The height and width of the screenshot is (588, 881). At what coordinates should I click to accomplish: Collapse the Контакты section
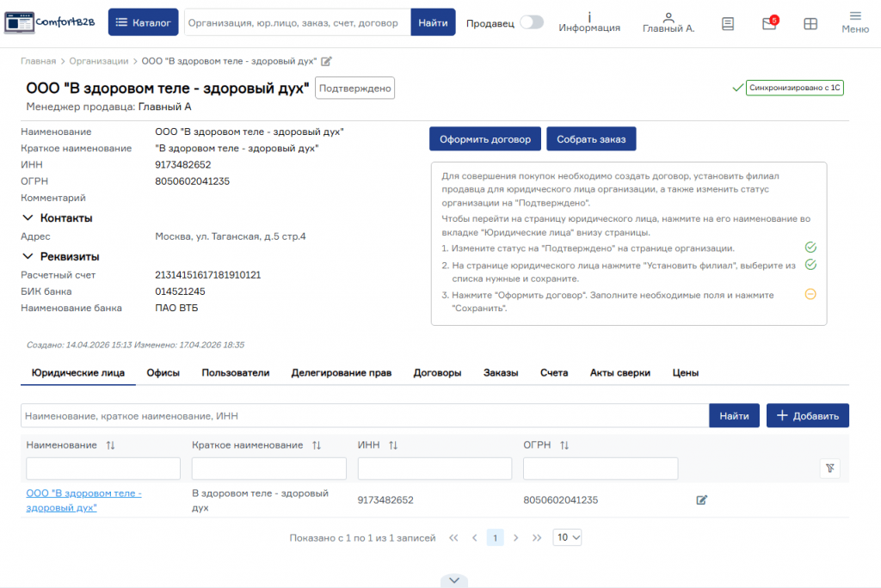[x=28, y=217]
